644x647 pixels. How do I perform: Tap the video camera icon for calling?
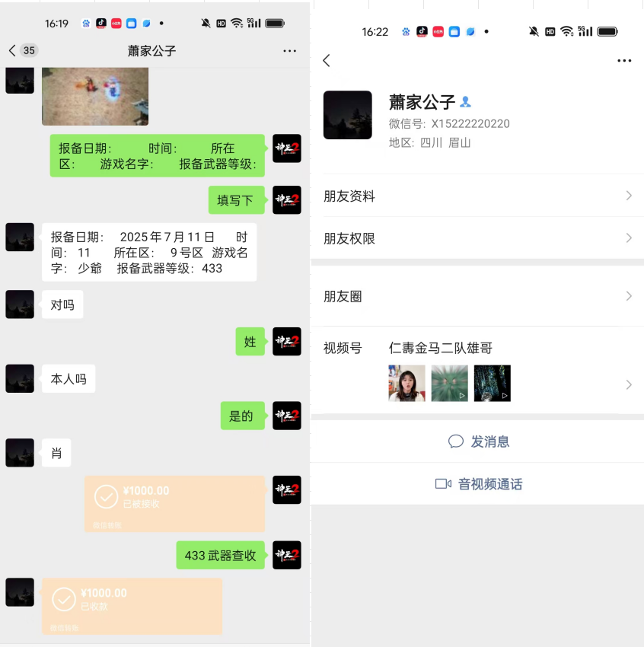point(443,483)
